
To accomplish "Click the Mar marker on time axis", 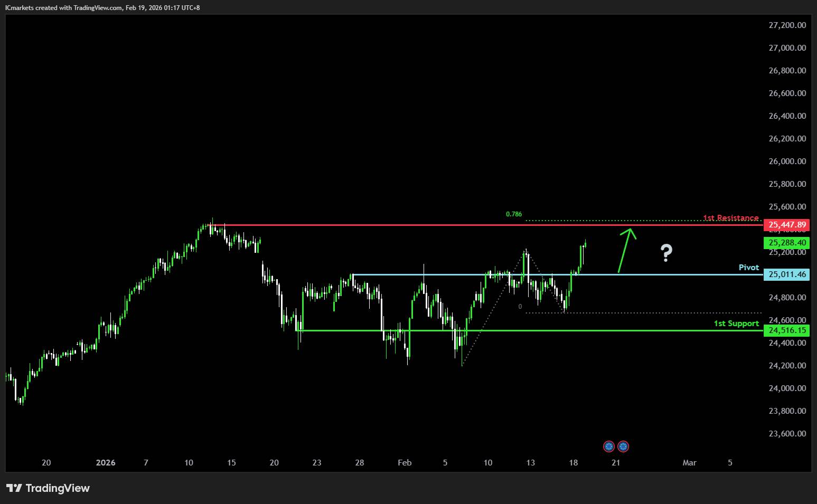I will click(x=689, y=463).
